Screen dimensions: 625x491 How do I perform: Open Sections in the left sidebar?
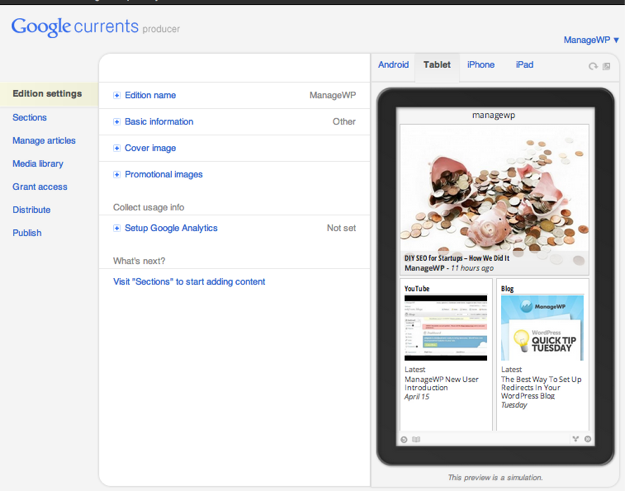point(30,118)
